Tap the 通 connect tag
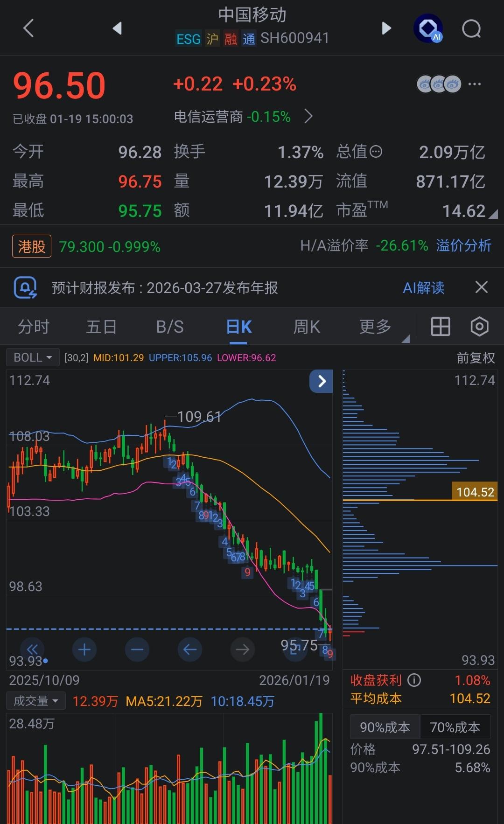 249,39
